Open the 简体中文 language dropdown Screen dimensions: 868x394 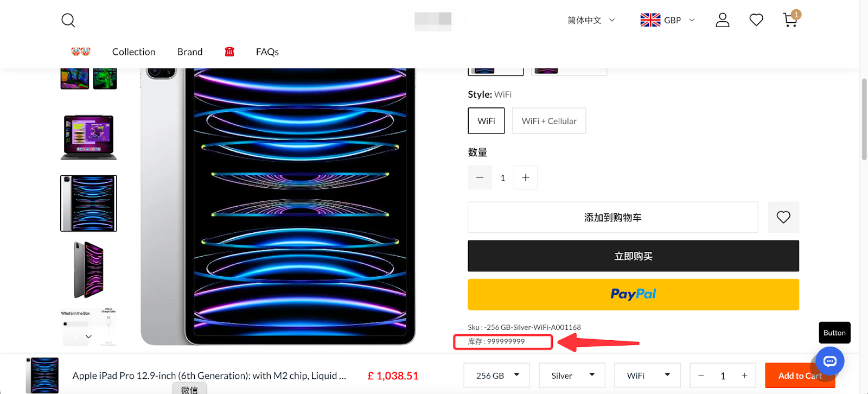coord(590,20)
